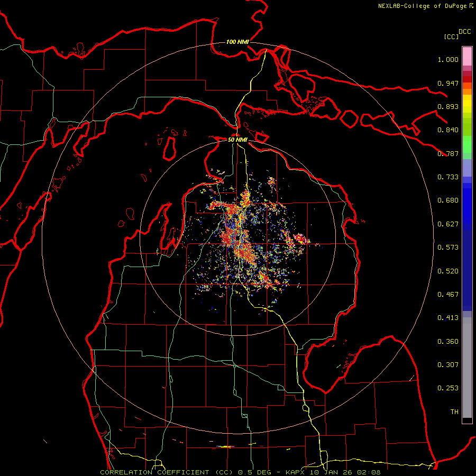Click the 0.573 color scale value
This screenshot has height=476, width=476.
[448, 248]
